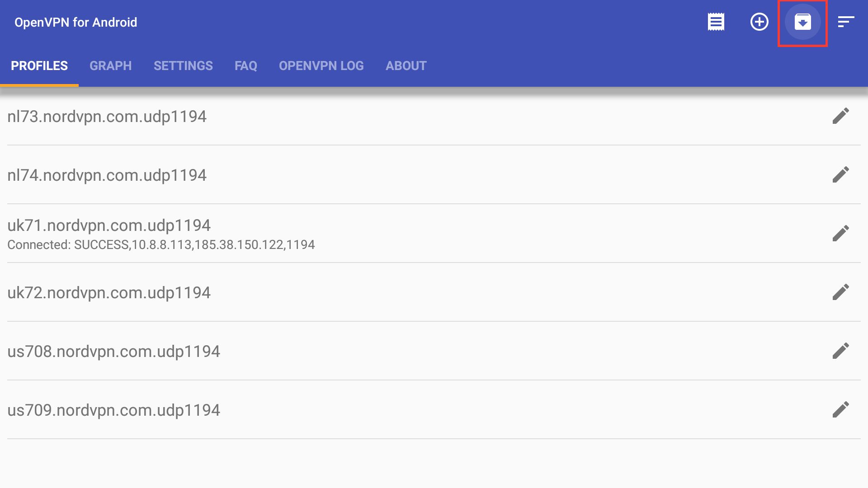
Task: Open the sort profiles icon
Action: click(846, 22)
